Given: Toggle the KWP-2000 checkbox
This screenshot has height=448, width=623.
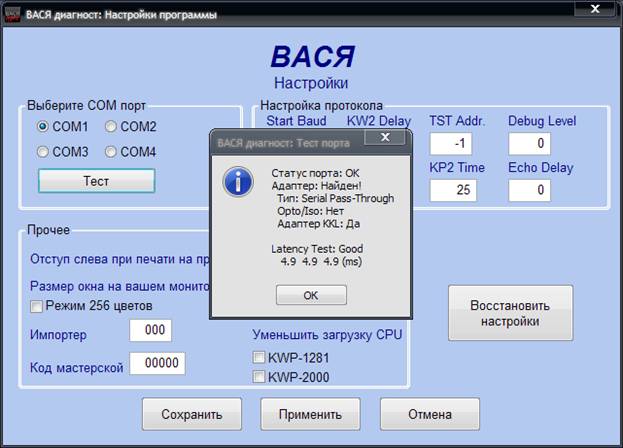Looking at the screenshot, I should pyautogui.click(x=259, y=377).
